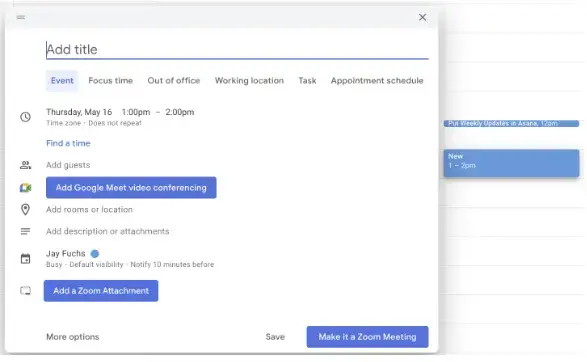Edit Notify 10 minutes before setting
587x362 pixels.
172,264
